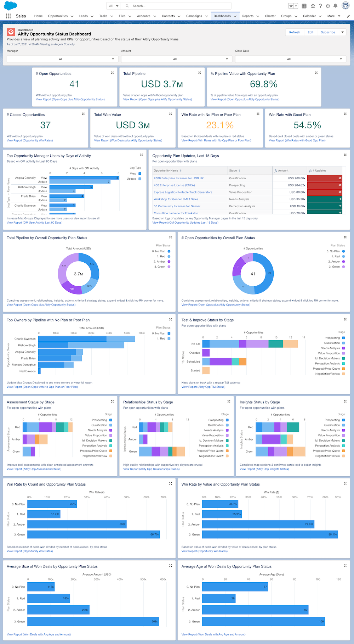Expand the Accounts tab chevron menu
Screen dimensions: 354x644
155,16
